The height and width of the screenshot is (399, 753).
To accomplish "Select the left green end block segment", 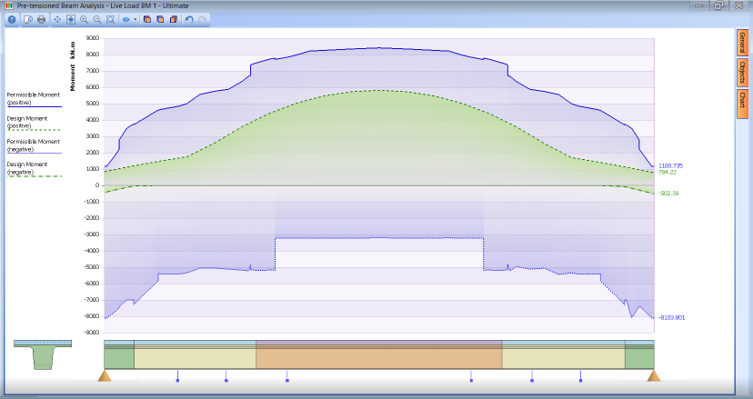I will [119, 355].
